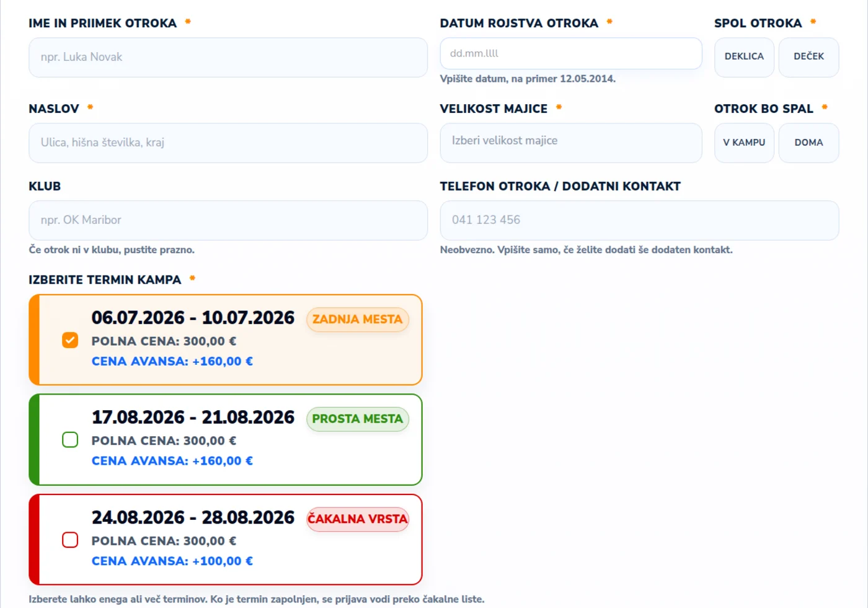Select DEKLICA as child's gender
The width and height of the screenshot is (868, 608).
[744, 57]
